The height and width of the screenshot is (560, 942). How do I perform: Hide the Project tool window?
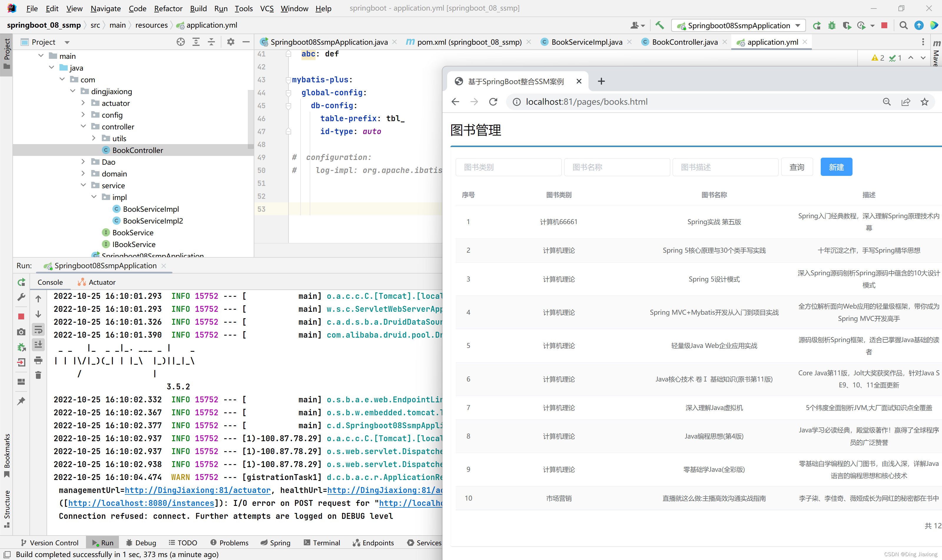246,42
